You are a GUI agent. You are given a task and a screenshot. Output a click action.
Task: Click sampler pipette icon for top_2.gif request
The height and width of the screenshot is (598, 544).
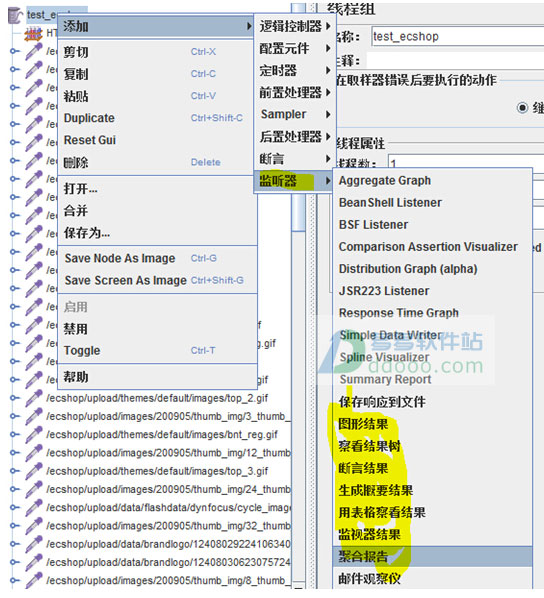pos(34,398)
